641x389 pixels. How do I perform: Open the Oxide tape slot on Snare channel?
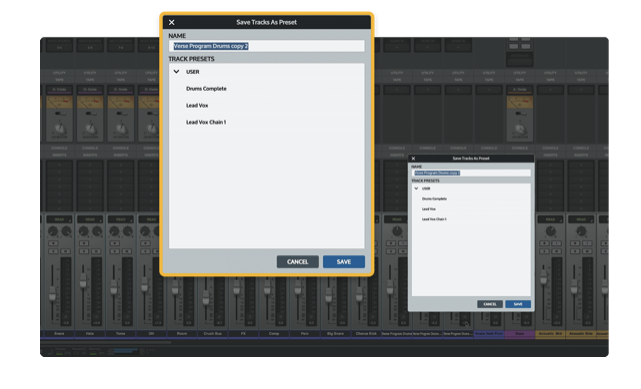coord(59,89)
